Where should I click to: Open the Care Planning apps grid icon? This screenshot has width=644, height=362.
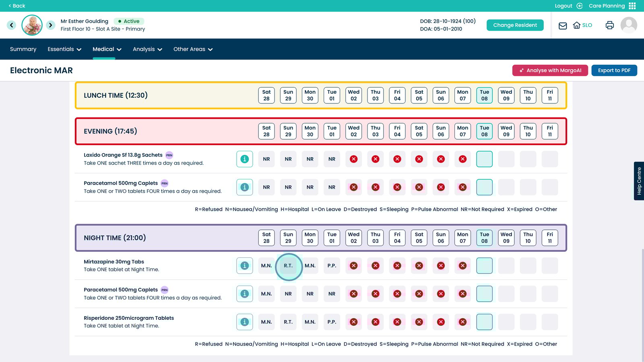tap(632, 6)
